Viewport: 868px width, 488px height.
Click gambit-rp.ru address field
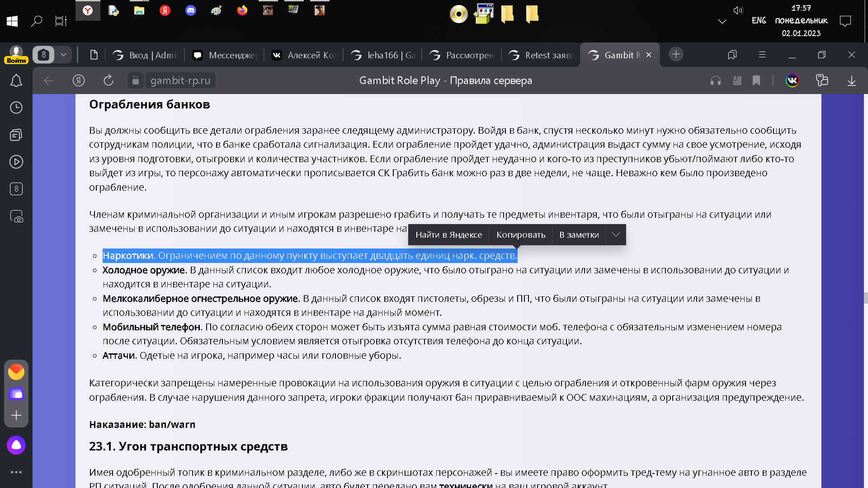tap(180, 81)
